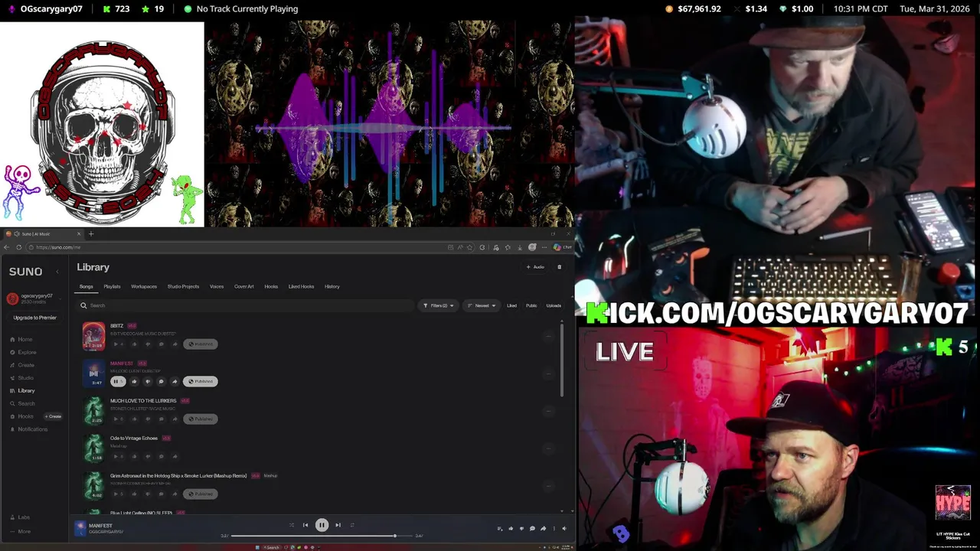
Task: Open Studio in Suno sidebar
Action: 21,378
